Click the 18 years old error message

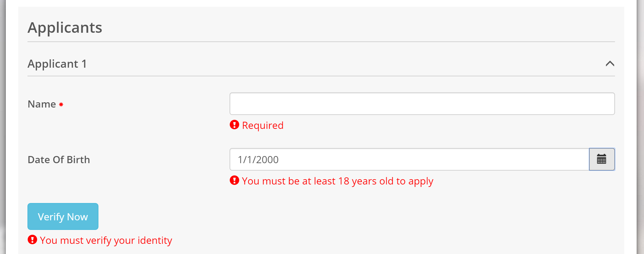(338, 181)
